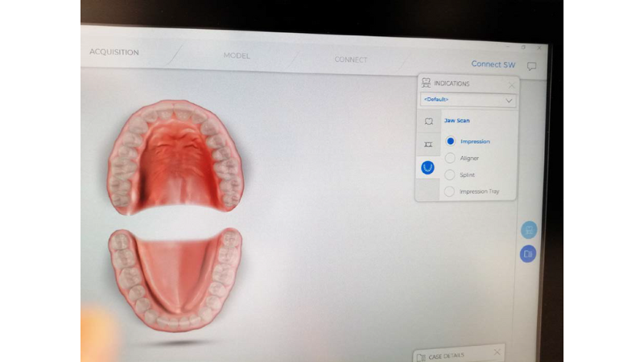The width and height of the screenshot is (644, 362).
Task: Click the dark blue case details round button
Action: 528,253
